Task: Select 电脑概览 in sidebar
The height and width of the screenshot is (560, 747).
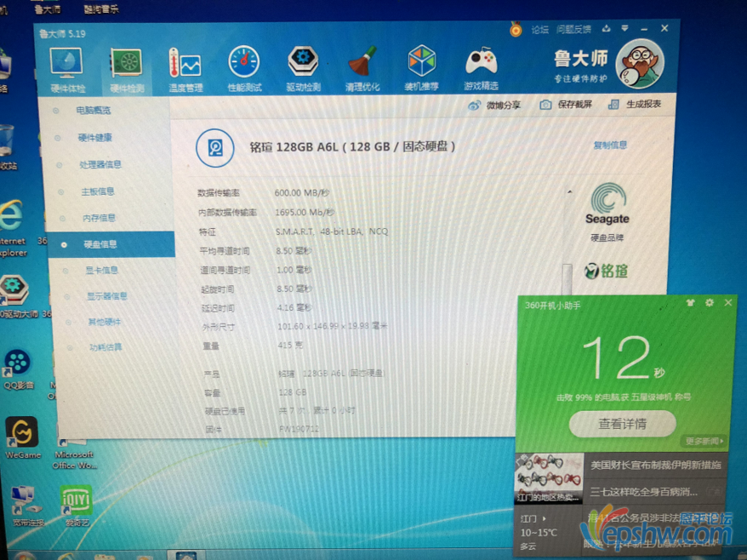Action: tap(94, 110)
